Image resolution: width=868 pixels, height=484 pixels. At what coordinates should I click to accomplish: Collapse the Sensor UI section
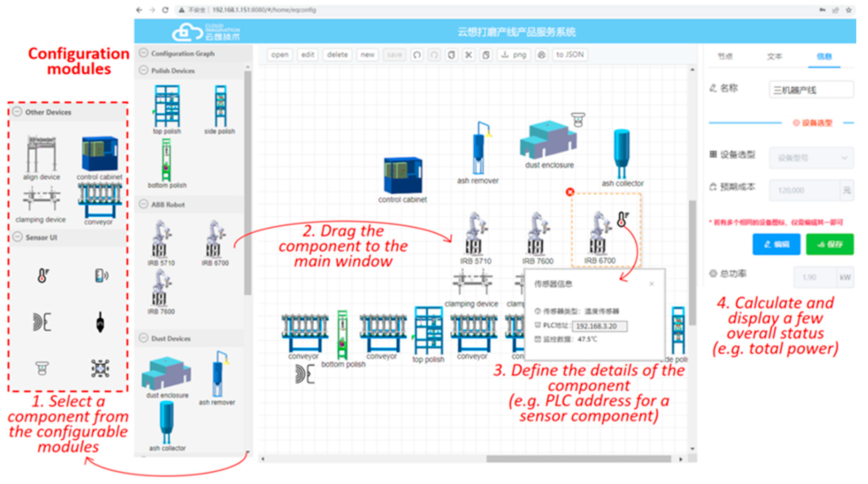coord(17,237)
